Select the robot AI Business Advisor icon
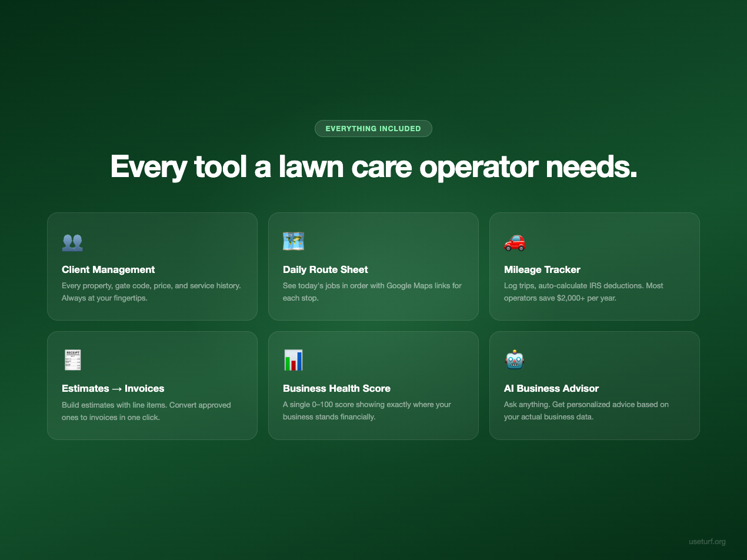This screenshot has height=560, width=747. 513,360
